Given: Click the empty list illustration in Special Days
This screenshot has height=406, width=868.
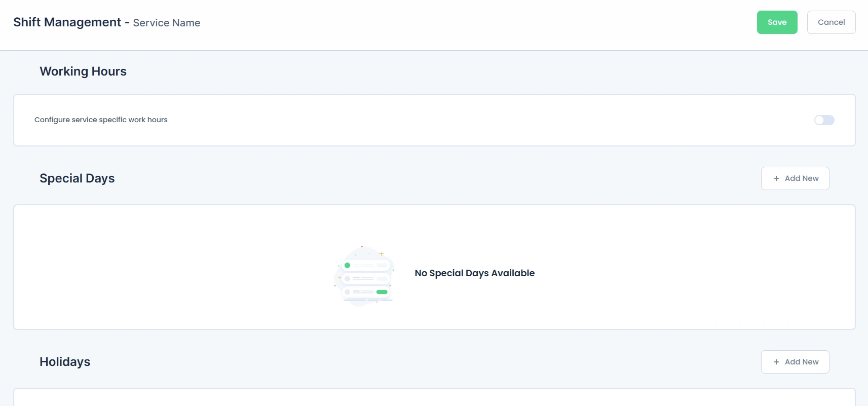Looking at the screenshot, I should coord(364,276).
